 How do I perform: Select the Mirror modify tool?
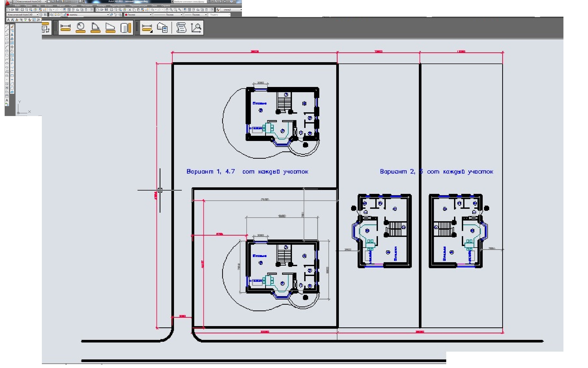click(12, 35)
